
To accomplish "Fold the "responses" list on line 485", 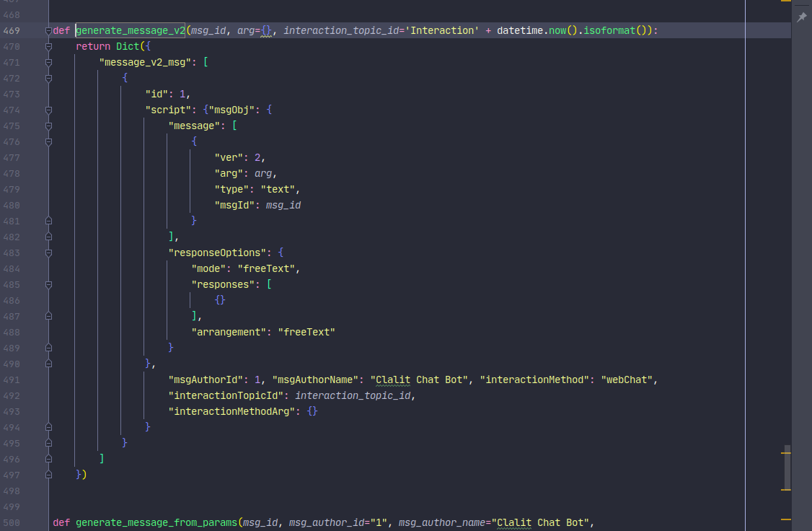I will point(49,285).
